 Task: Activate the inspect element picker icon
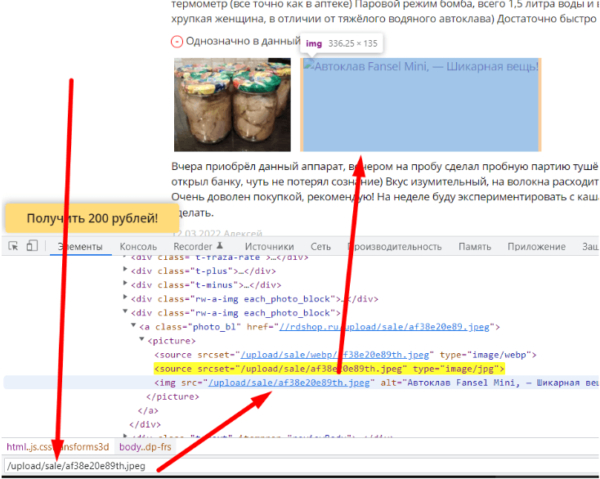tap(14, 246)
